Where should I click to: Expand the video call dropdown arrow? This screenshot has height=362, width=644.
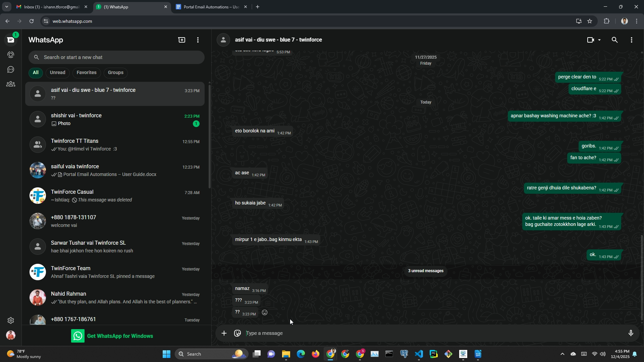point(599,40)
